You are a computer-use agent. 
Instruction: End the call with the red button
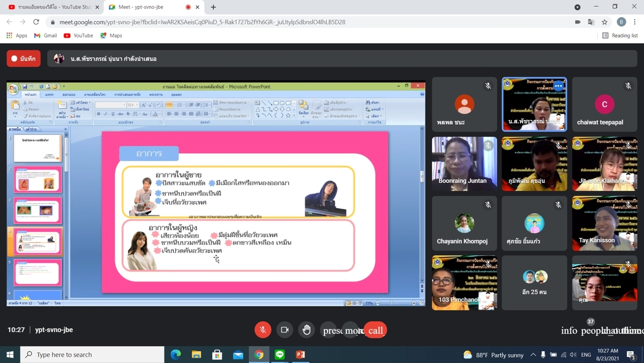click(x=375, y=330)
